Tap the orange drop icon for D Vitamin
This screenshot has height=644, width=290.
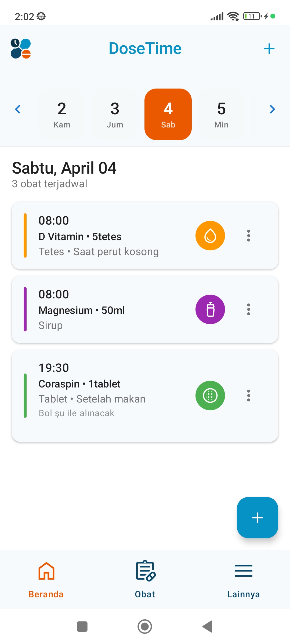tap(210, 236)
